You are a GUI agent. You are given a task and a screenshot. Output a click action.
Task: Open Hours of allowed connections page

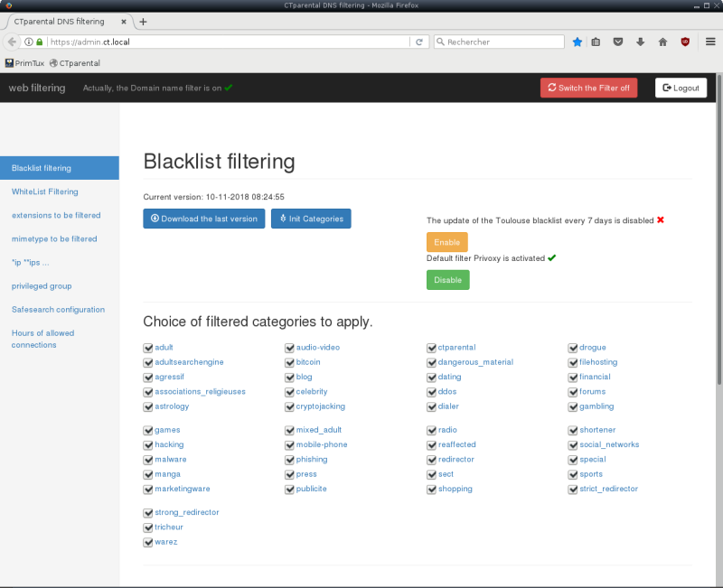(42, 339)
